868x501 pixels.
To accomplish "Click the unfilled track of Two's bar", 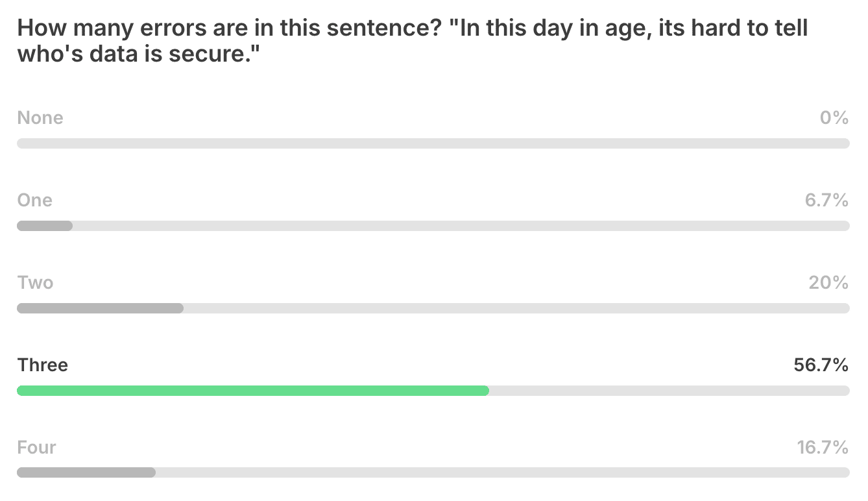I will [x=516, y=308].
